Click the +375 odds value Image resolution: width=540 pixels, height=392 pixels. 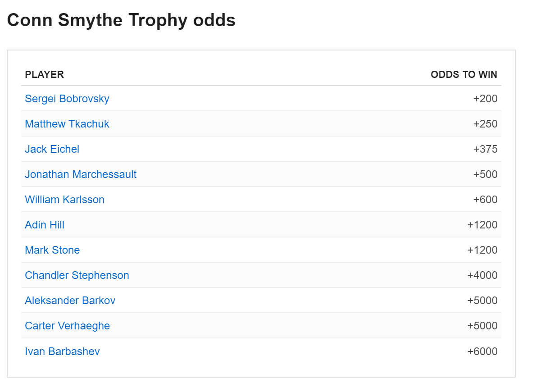click(x=485, y=149)
